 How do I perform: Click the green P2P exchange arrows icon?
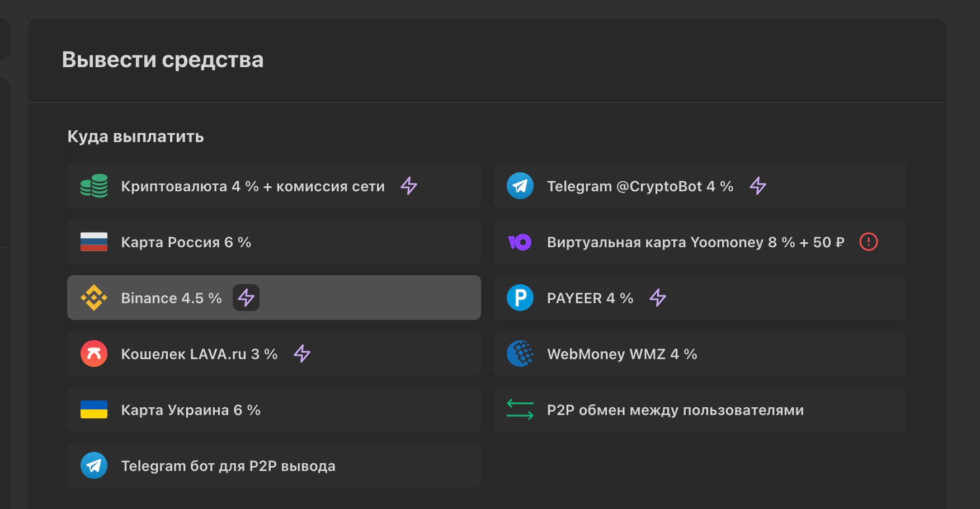click(520, 409)
